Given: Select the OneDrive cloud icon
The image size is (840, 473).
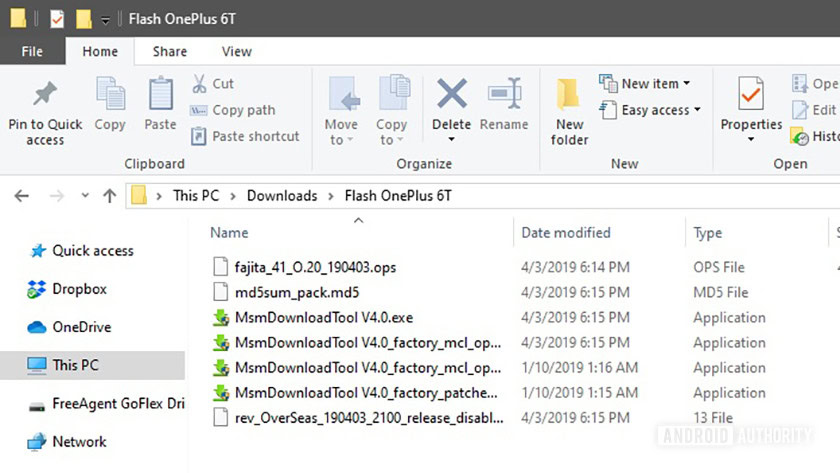Looking at the screenshot, I should click(x=36, y=327).
